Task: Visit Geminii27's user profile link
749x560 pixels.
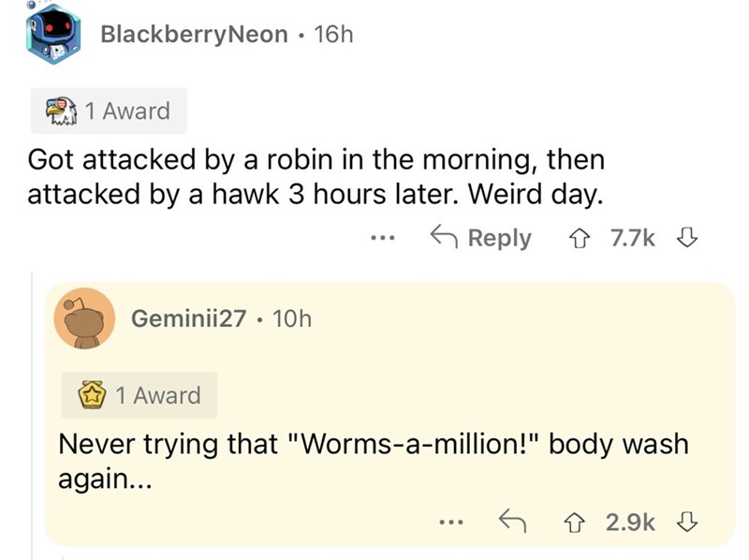Action: [x=188, y=318]
